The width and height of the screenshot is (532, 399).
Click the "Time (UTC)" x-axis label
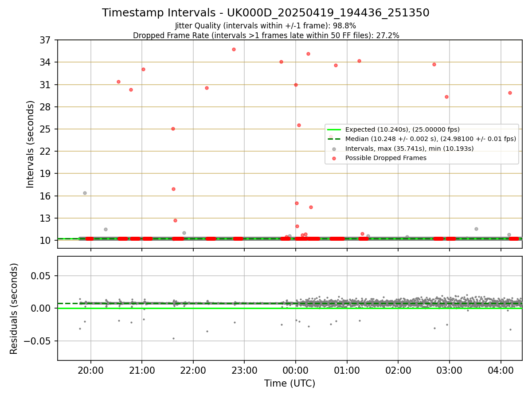coord(289,383)
